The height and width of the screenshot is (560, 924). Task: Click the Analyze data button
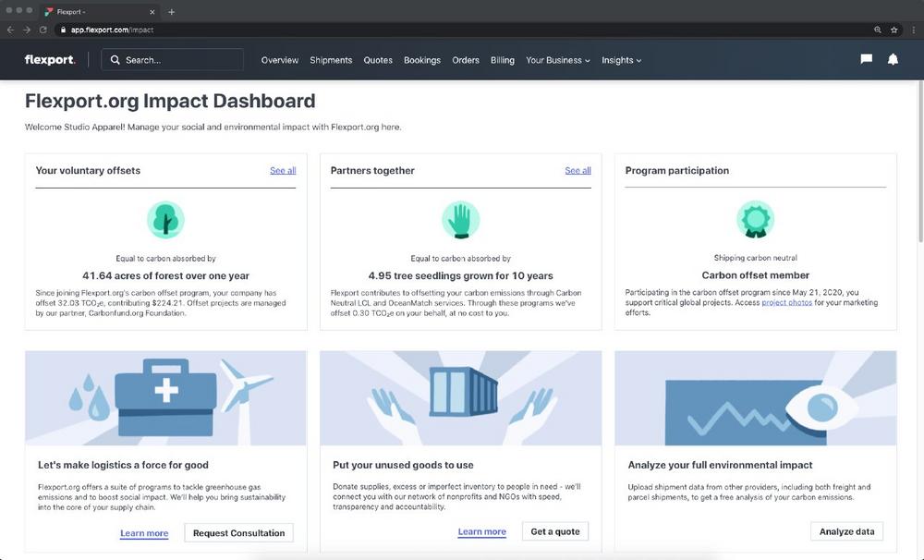(x=846, y=531)
